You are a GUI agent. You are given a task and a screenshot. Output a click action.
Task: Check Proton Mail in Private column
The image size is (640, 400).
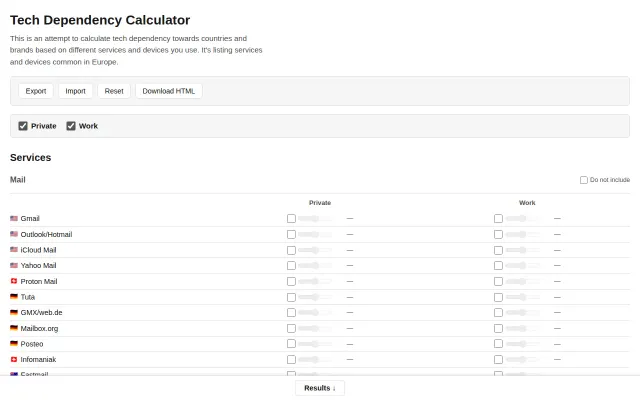[291, 281]
